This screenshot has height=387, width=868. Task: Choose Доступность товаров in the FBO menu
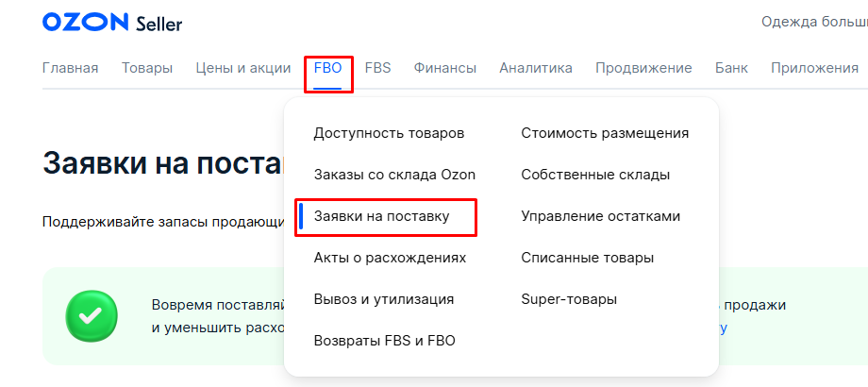(x=389, y=133)
